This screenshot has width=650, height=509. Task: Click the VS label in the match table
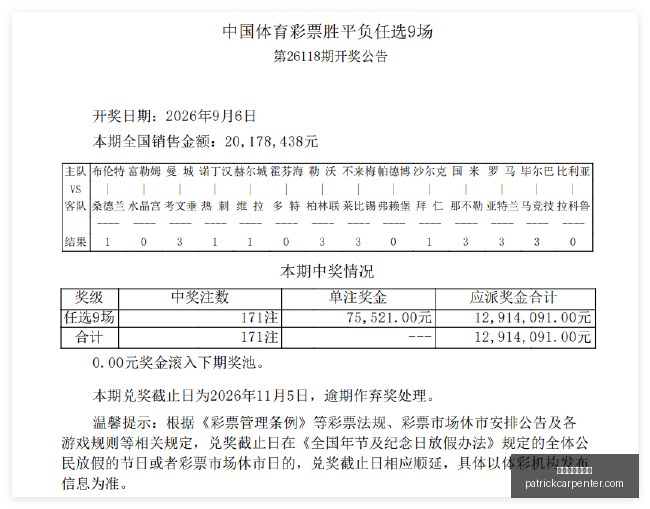point(75,189)
